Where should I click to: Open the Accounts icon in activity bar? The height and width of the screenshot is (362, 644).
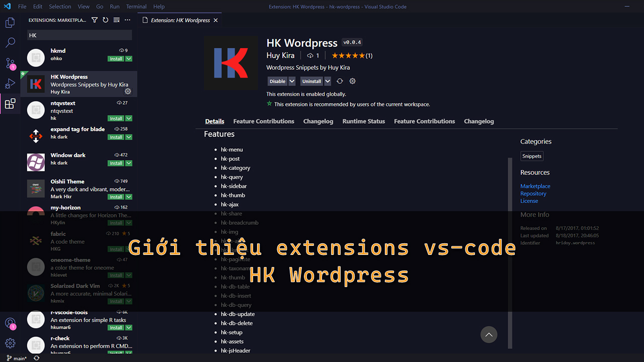click(x=10, y=323)
